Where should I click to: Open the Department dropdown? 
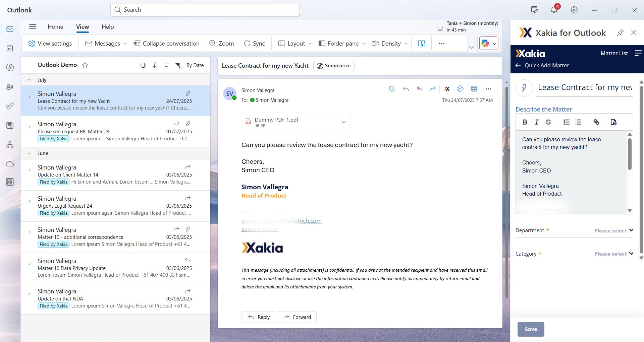613,230
